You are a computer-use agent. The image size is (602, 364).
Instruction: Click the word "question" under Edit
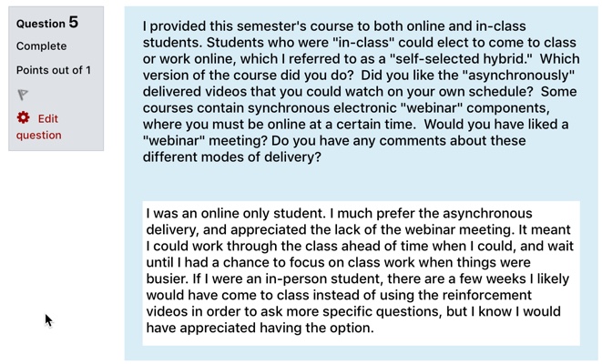pyautogui.click(x=39, y=135)
